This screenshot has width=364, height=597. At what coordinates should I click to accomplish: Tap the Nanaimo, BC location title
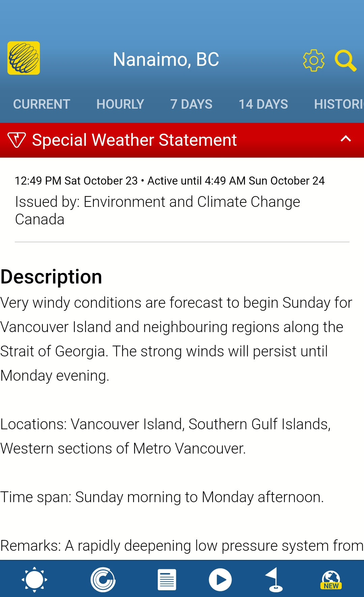tap(166, 59)
